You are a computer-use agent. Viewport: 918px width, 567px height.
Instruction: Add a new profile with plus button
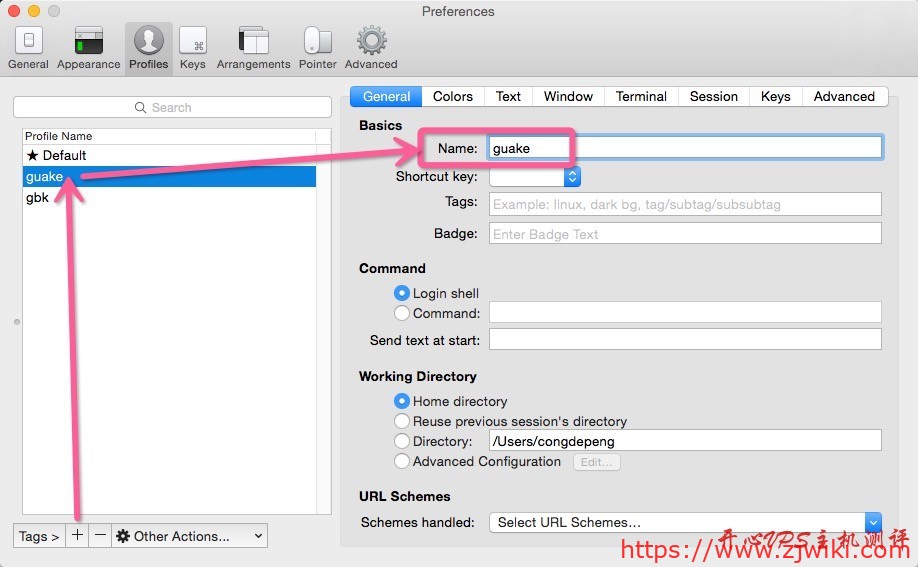click(x=78, y=536)
